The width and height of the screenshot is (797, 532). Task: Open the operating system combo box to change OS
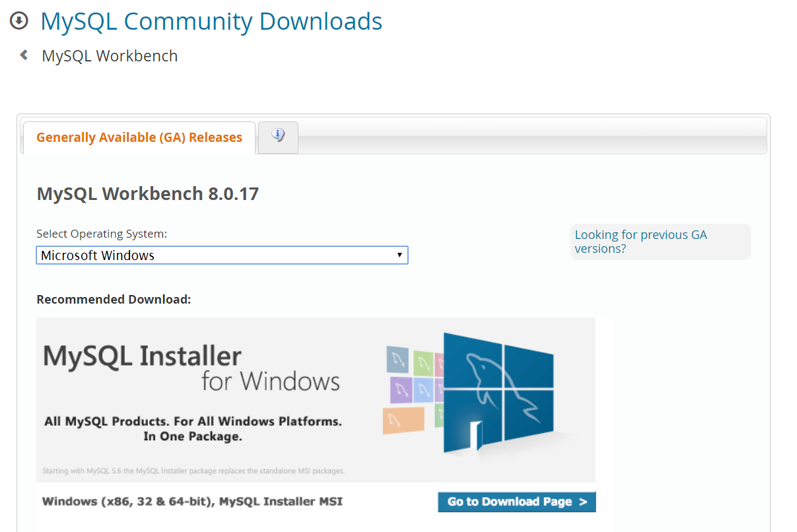point(222,255)
